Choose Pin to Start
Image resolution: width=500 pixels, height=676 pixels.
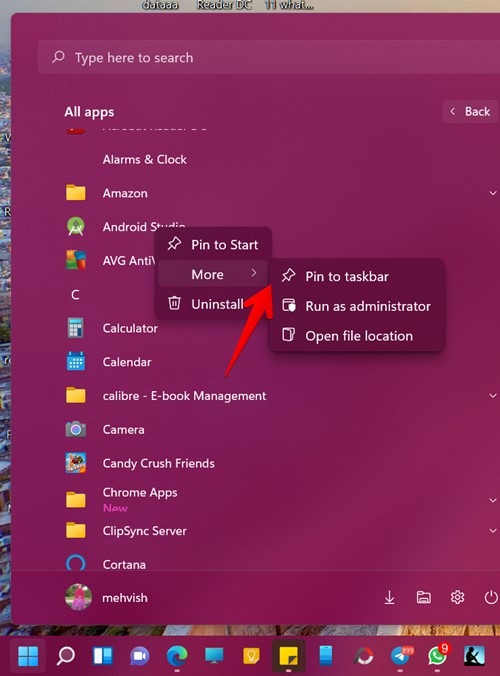[x=213, y=244]
